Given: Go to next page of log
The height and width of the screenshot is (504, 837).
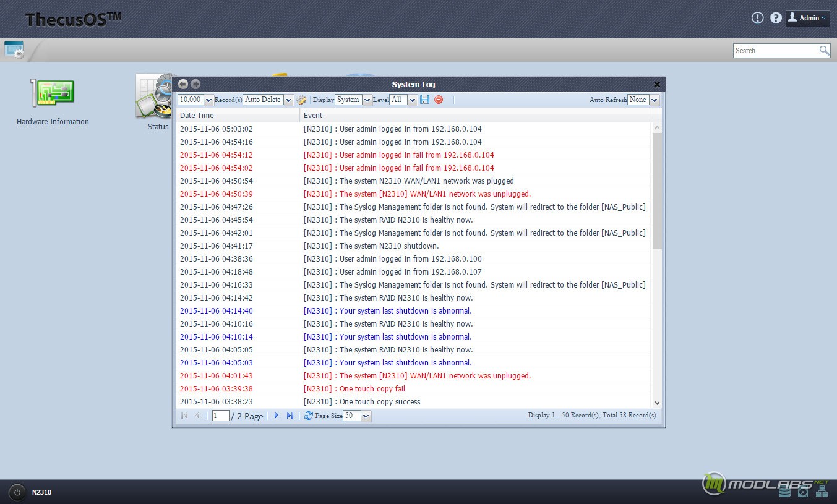Looking at the screenshot, I should tap(277, 416).
